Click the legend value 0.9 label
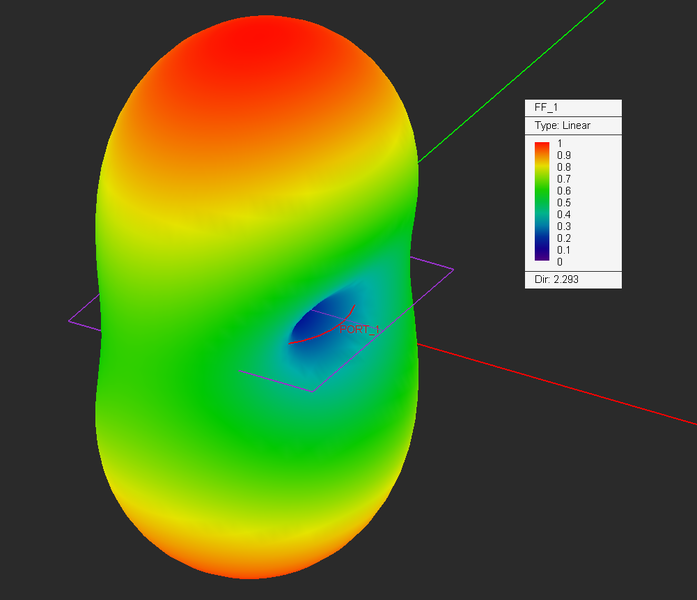This screenshot has height=600, width=697. coord(564,156)
